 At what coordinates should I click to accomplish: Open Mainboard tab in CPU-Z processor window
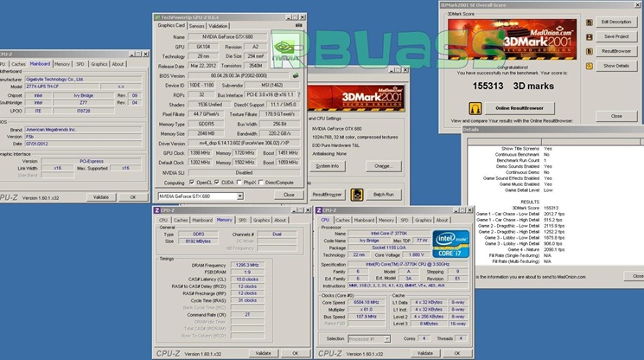(x=364, y=221)
